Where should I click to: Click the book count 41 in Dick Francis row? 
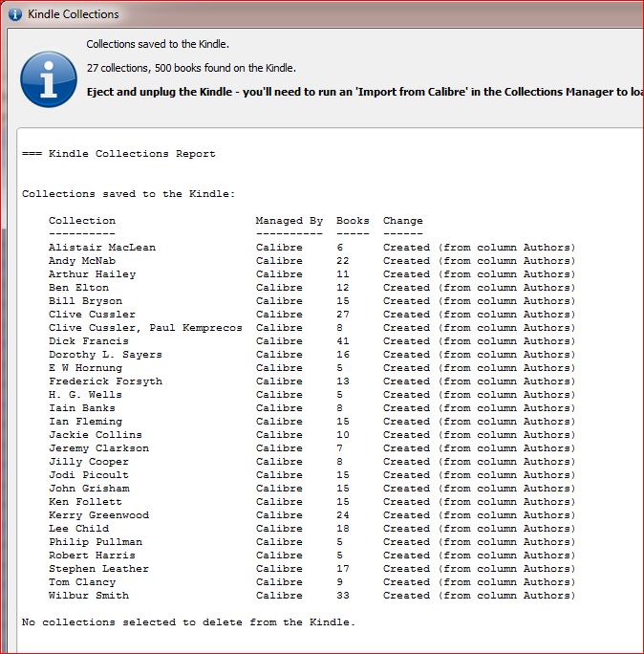click(343, 340)
